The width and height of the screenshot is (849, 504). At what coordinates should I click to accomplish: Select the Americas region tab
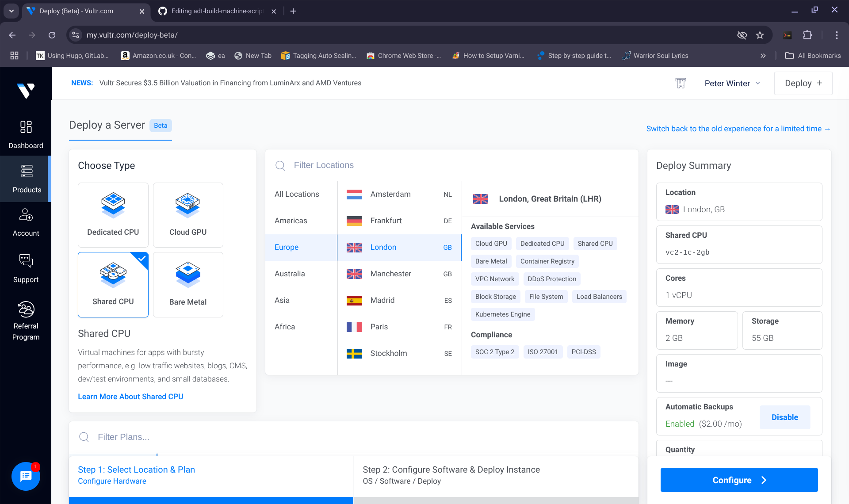click(291, 221)
